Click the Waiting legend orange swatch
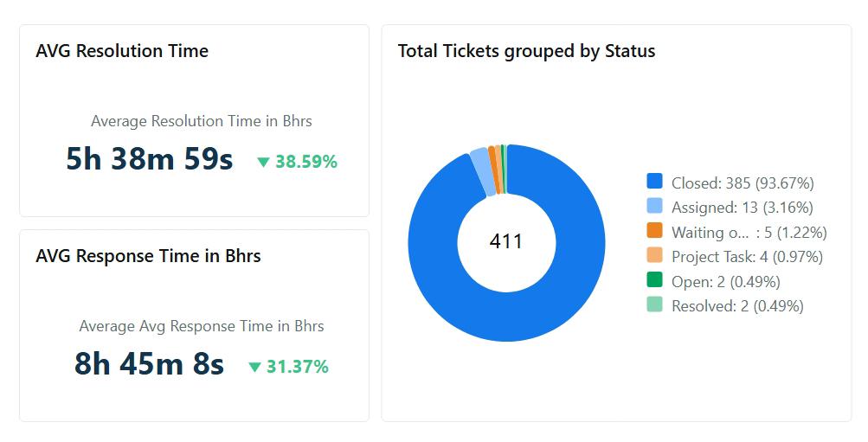Viewport: 868px width, 442px height. click(x=654, y=231)
